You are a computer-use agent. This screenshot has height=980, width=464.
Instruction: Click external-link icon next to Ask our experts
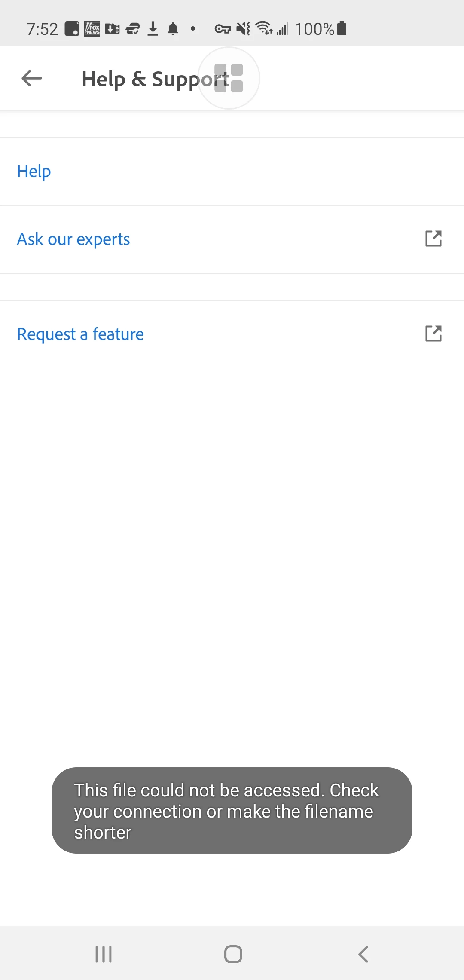point(433,239)
